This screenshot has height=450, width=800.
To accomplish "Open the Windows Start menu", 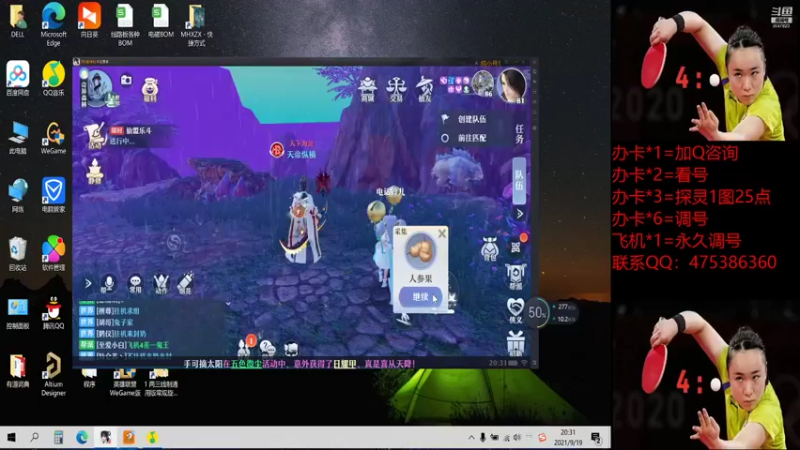I will point(11,437).
